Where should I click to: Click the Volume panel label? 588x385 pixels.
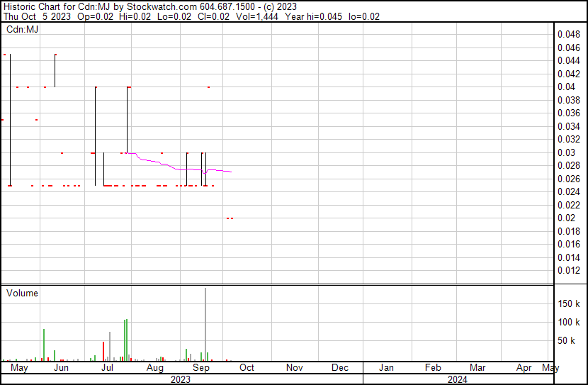22,293
